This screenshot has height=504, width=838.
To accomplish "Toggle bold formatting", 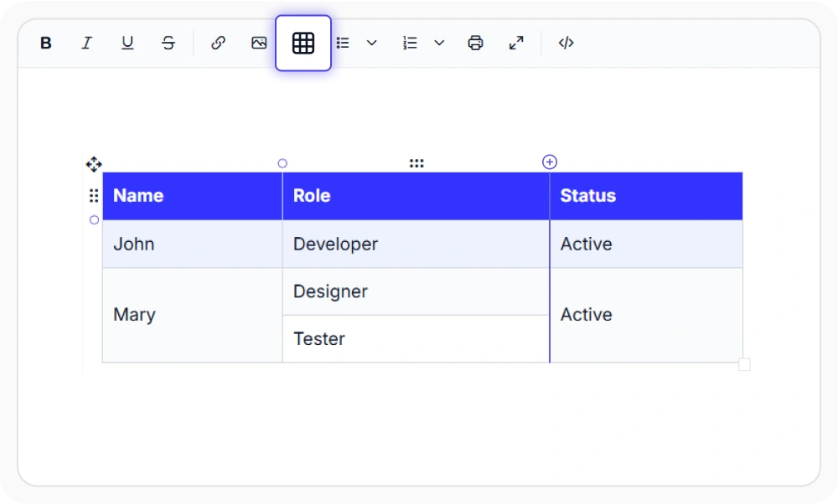I will (x=46, y=43).
